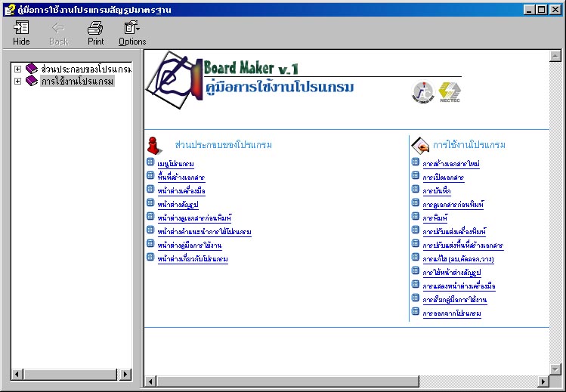The height and width of the screenshot is (392, 566).
Task: Click the คู่มือการใช้งานโปรแกรม heading text
Action: pos(280,88)
